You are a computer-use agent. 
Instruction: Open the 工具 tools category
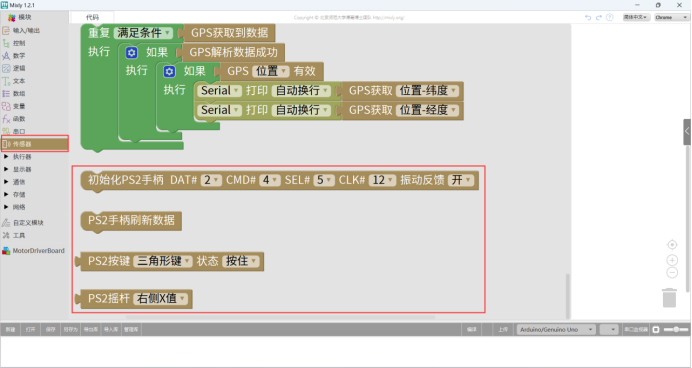pos(19,236)
